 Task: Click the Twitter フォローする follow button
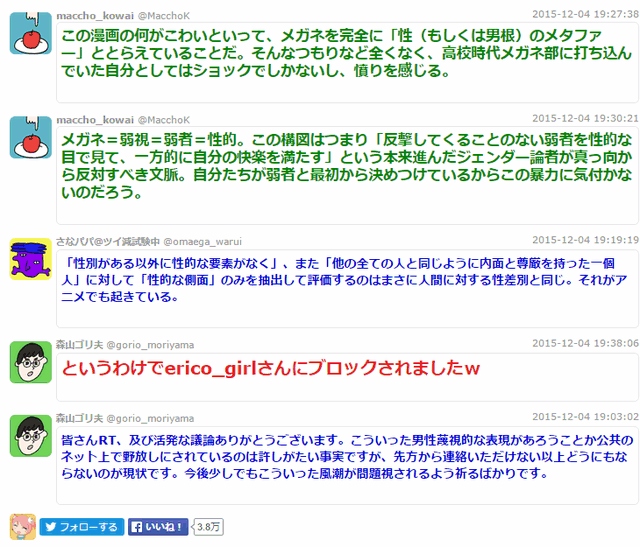[x=82, y=527]
